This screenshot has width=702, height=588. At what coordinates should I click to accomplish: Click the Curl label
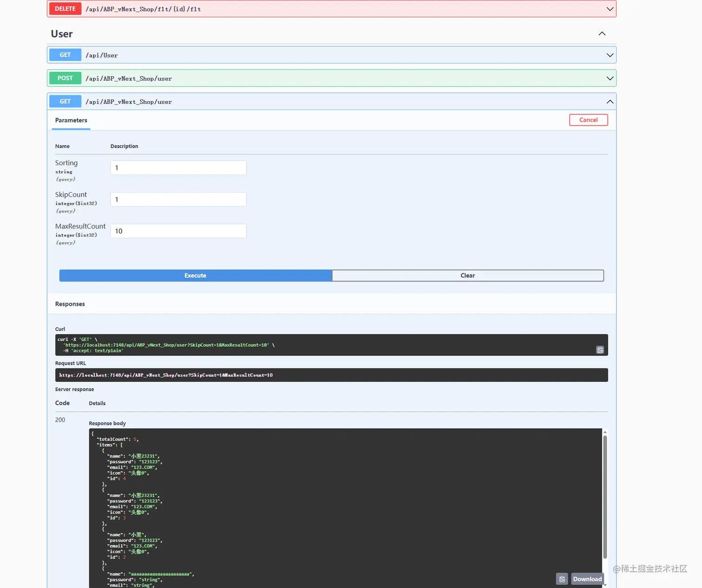pos(60,329)
